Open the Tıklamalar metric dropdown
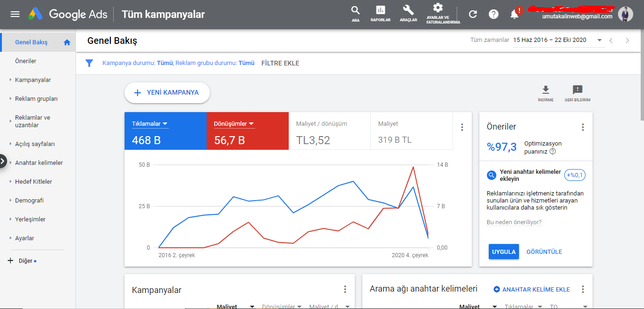 pyautogui.click(x=150, y=124)
